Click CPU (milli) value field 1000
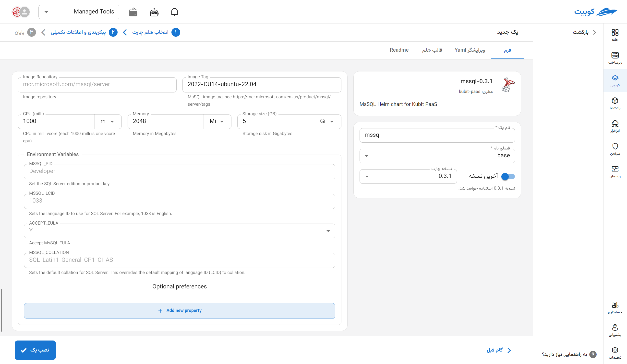 point(56,121)
